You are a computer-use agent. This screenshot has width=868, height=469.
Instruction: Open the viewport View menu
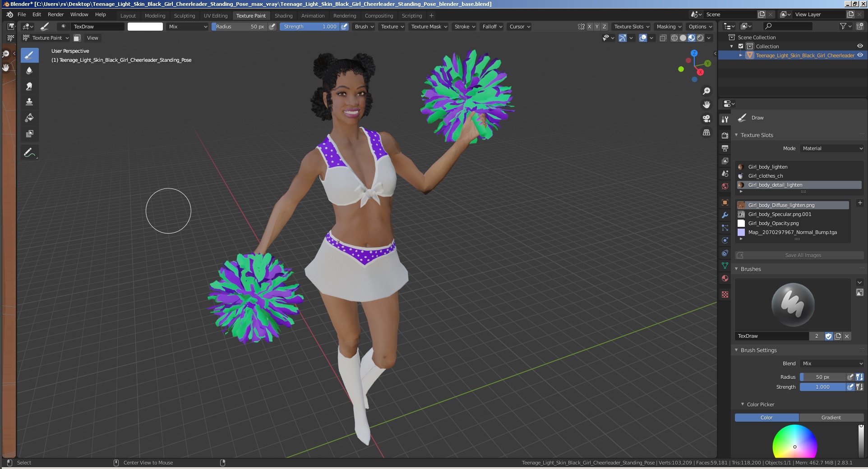tap(92, 38)
